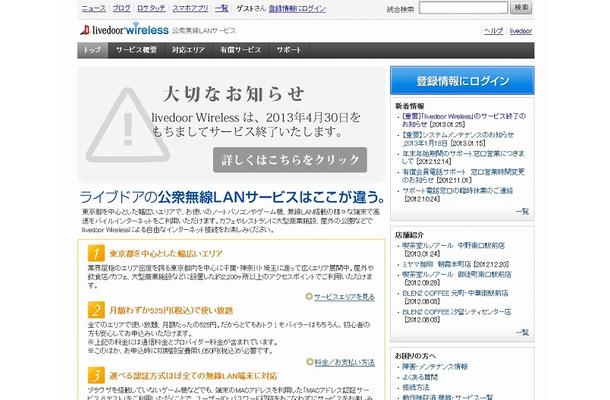Click the サービスエリアを見る link
This screenshot has height=400, width=610.
[344, 297]
